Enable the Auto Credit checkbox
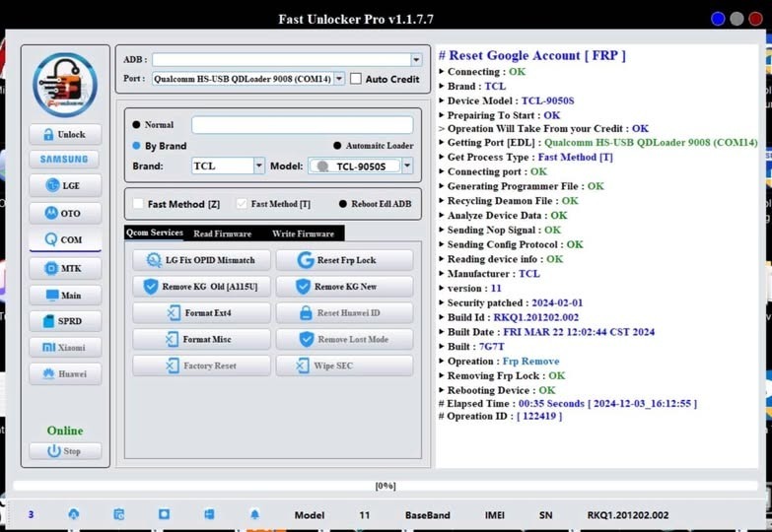This screenshot has width=772, height=532. pyautogui.click(x=356, y=79)
